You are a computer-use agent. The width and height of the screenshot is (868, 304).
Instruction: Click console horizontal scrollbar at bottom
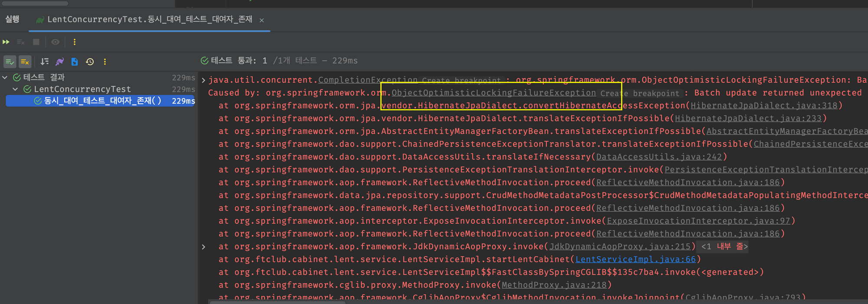tap(278, 302)
